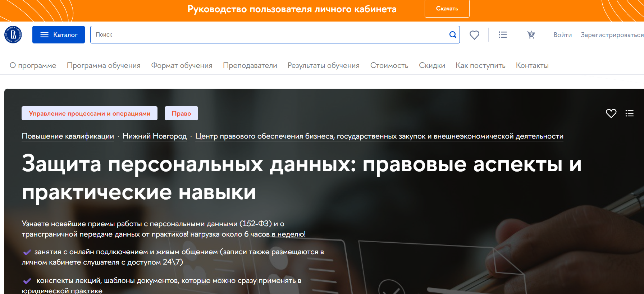Click Войти to sign in

coord(562,35)
